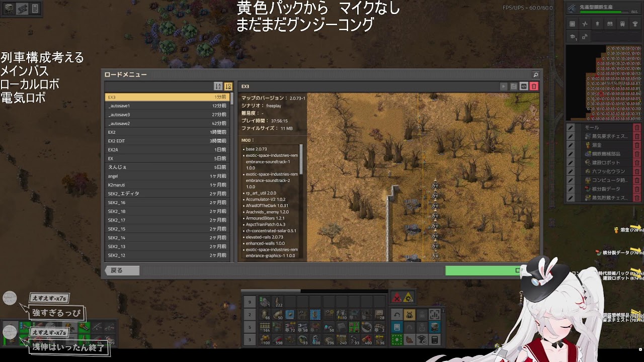The height and width of the screenshot is (362, 644).
Task: Select the angel save file
Action: pos(168,176)
